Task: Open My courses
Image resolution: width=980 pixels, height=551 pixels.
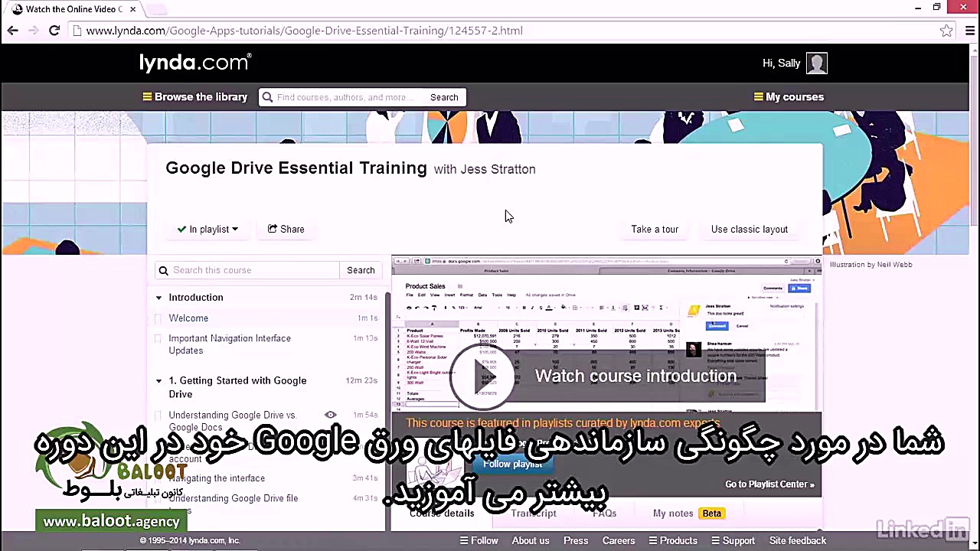Action: coord(794,96)
